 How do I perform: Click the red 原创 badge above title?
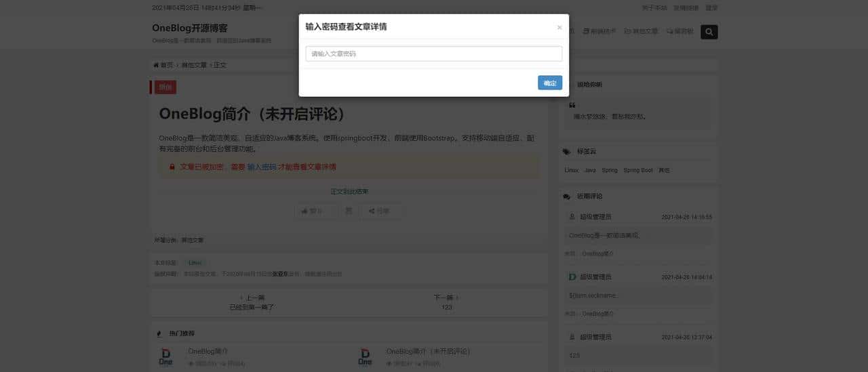pos(164,87)
